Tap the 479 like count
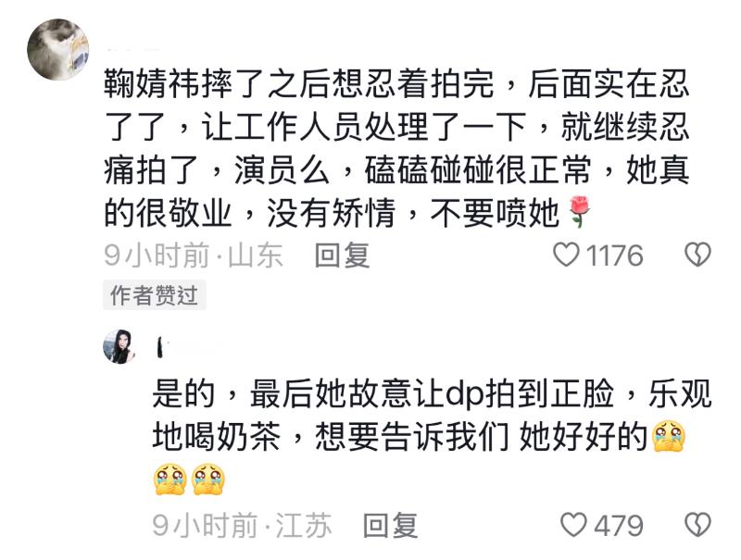The width and height of the screenshot is (741, 560). pyautogui.click(x=619, y=525)
